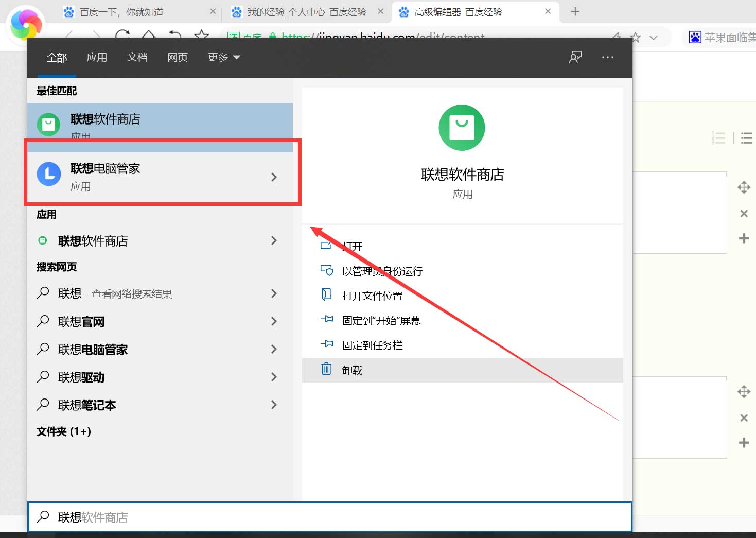Click the ordered list icon on the editor page
756x538 pixels.
(x=718, y=138)
